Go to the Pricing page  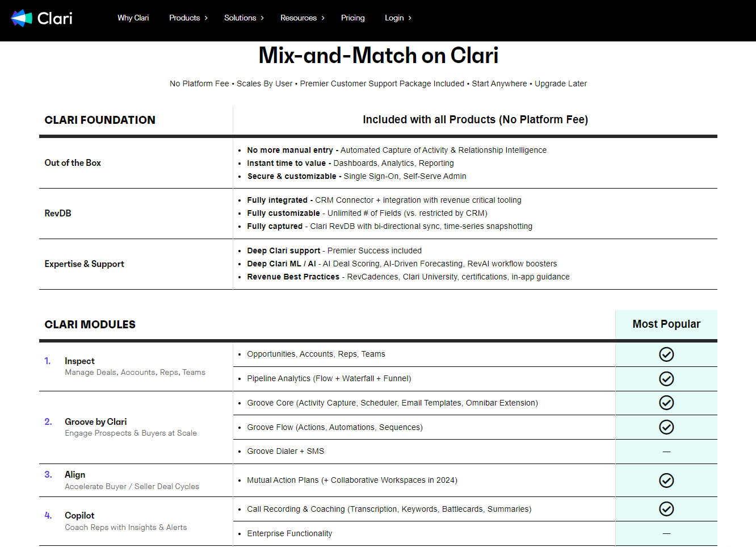(353, 18)
